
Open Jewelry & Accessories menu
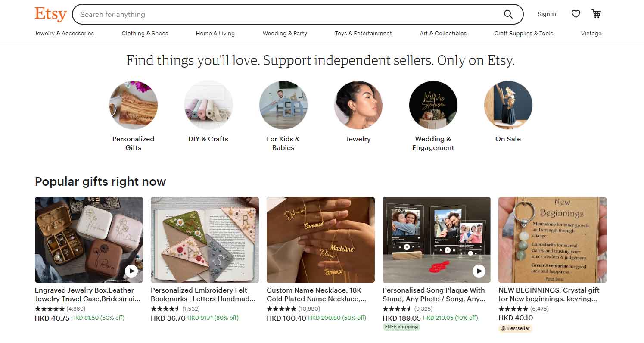pos(64,34)
